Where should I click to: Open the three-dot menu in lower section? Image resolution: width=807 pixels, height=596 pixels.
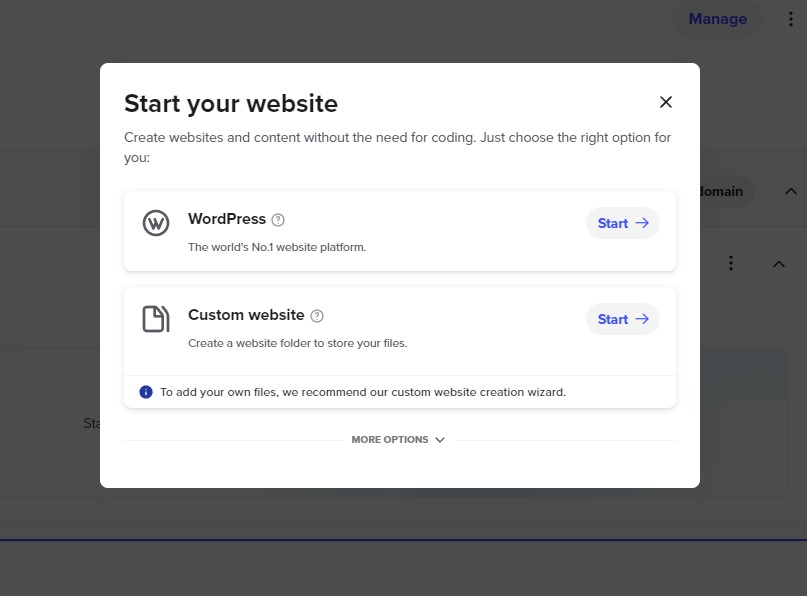point(731,264)
